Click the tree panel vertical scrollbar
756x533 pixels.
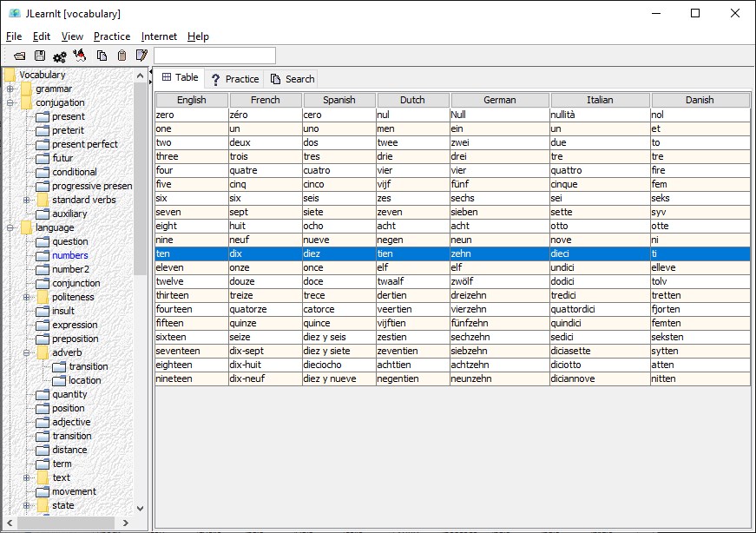[x=140, y=174]
